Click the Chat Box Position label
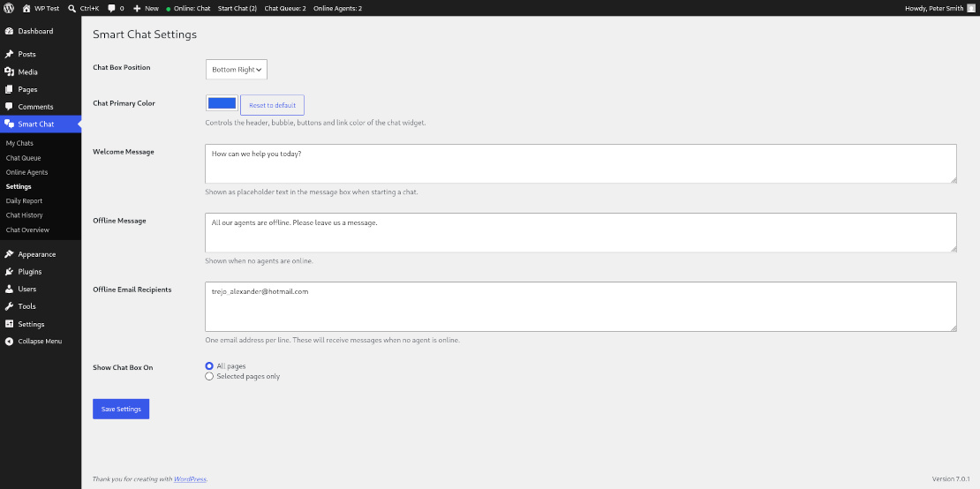 (121, 67)
